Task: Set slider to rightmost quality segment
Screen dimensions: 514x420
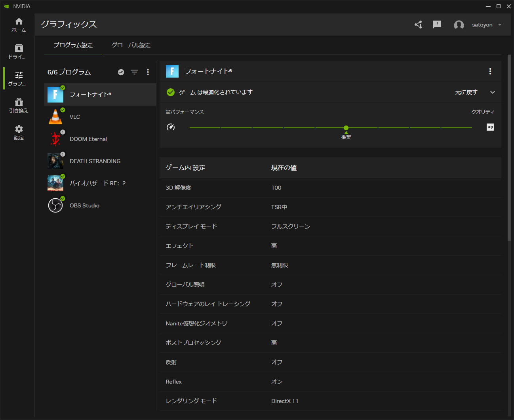Action: (x=457, y=128)
